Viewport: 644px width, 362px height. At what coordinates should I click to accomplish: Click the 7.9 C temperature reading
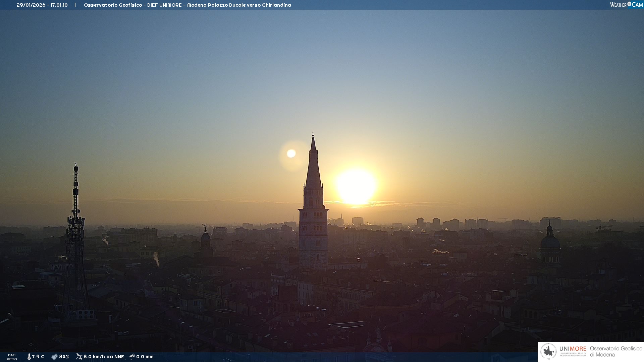pyautogui.click(x=38, y=357)
